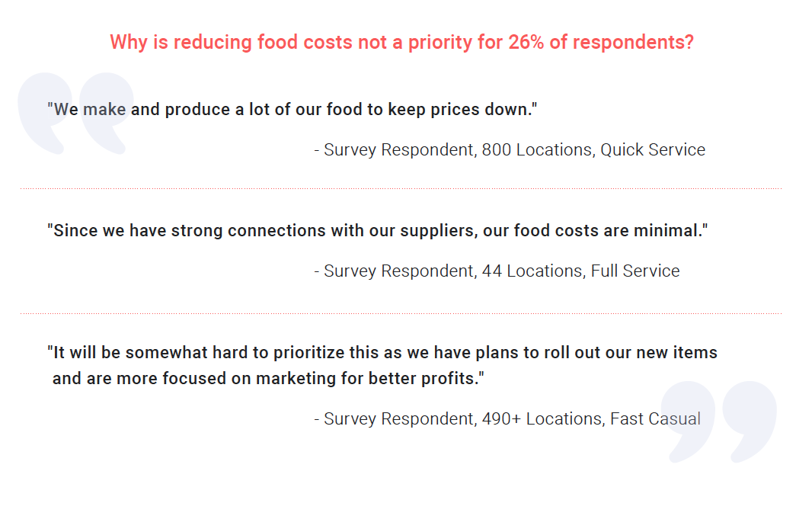812x516 pixels.
Task: Click the second dotted red divider line
Action: pyautogui.click(x=401, y=313)
